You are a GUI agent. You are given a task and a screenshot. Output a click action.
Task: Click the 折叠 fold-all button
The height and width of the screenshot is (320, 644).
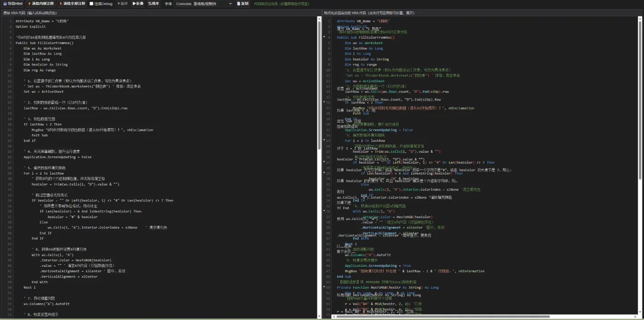tap(138, 4)
